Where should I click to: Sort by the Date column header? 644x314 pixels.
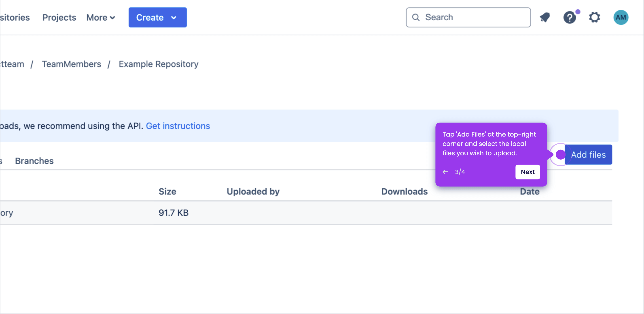coord(530,192)
